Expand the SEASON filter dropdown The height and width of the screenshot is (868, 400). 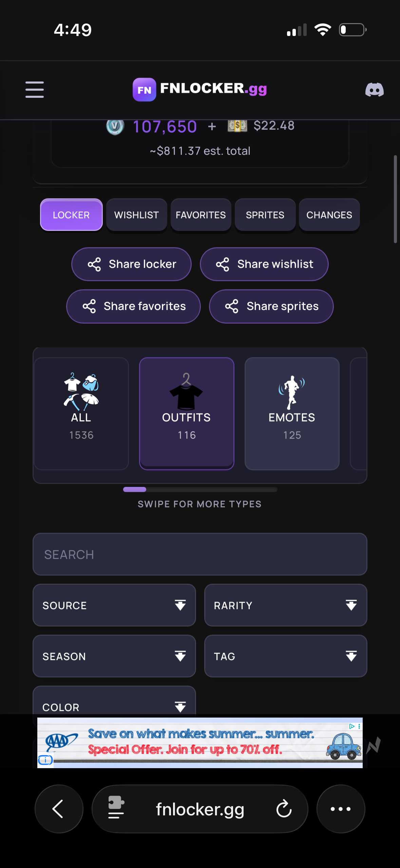point(114,656)
